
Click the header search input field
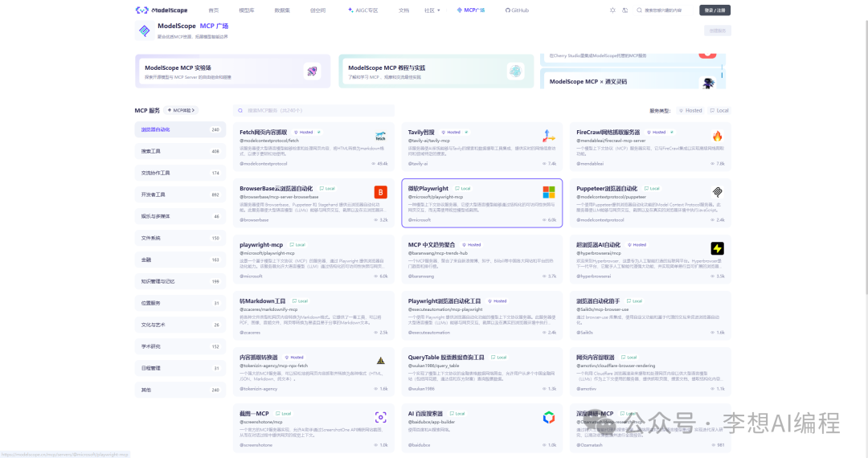666,10
